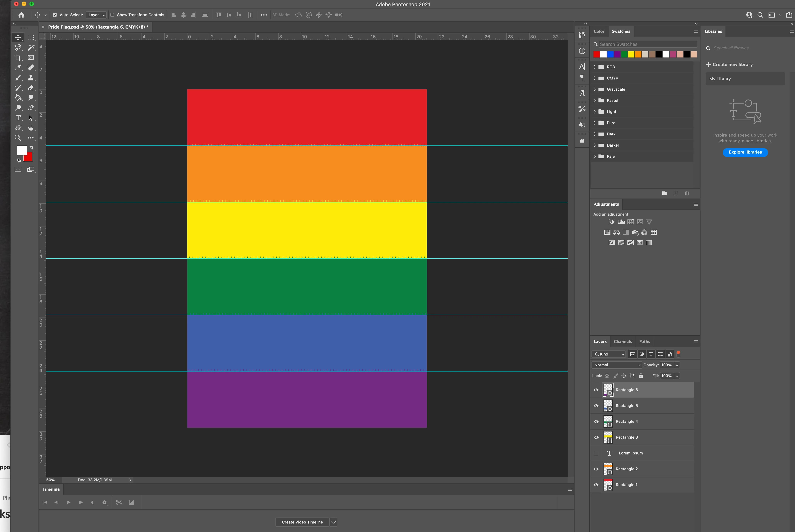Open the Auto-Select Layer dropdown
The width and height of the screenshot is (795, 532).
(x=97, y=15)
